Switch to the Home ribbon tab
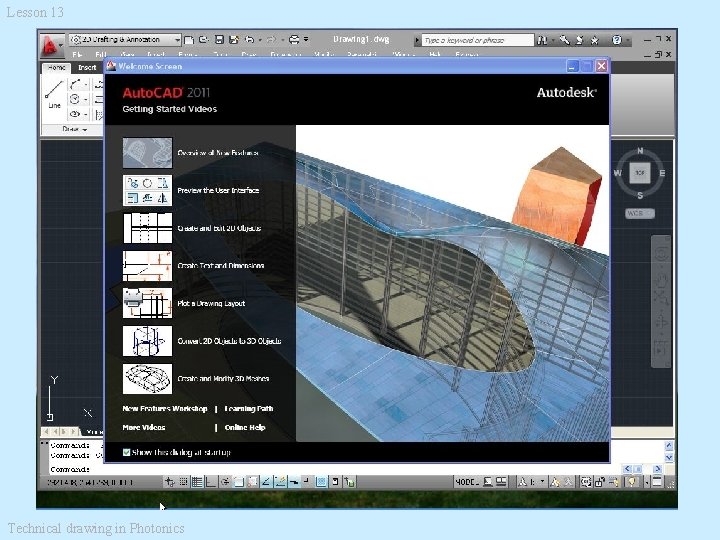The width and height of the screenshot is (720, 540). [56, 68]
